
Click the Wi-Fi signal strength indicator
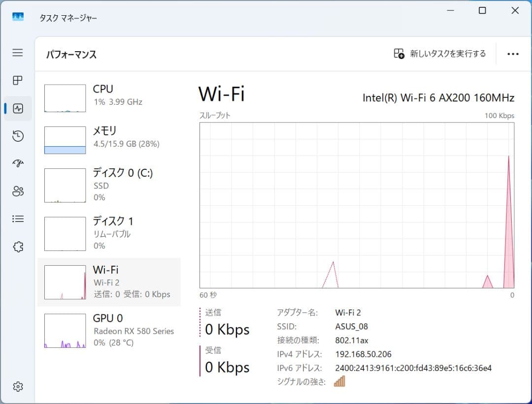tap(339, 381)
